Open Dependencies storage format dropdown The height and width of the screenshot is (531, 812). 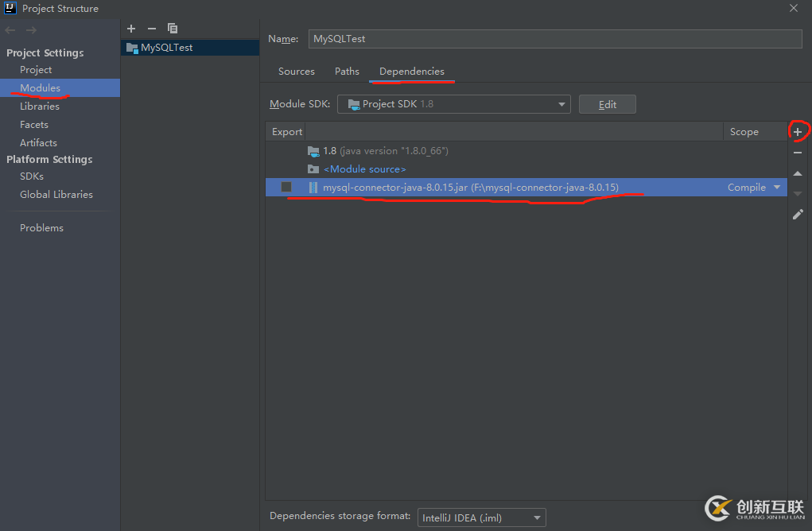482,517
